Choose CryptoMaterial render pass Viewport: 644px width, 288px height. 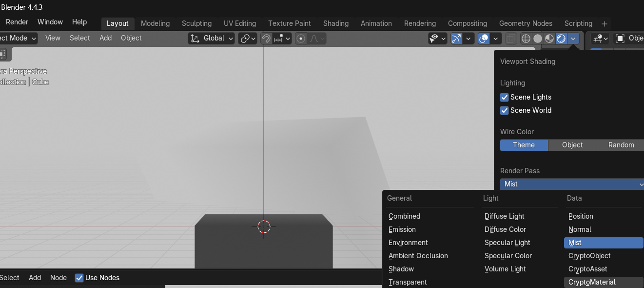point(604,282)
